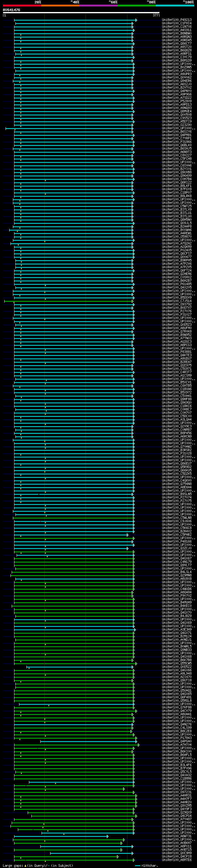Select the UniRef100_Q09JL5 label
The image size is (197, 868).
(177, 223)
